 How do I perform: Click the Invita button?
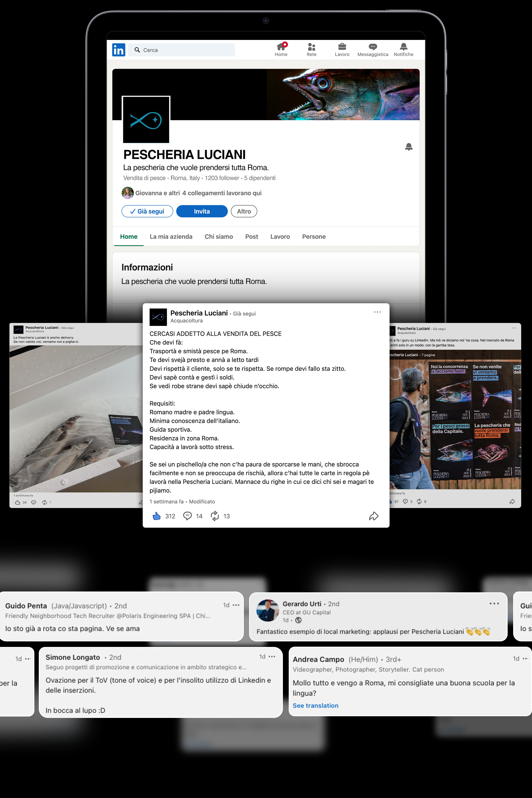click(x=202, y=211)
